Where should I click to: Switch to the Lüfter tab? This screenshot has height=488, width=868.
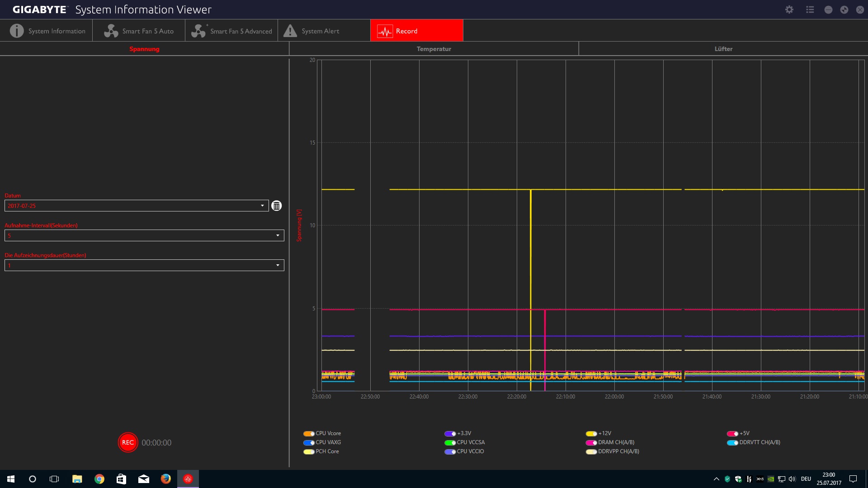[x=723, y=49]
